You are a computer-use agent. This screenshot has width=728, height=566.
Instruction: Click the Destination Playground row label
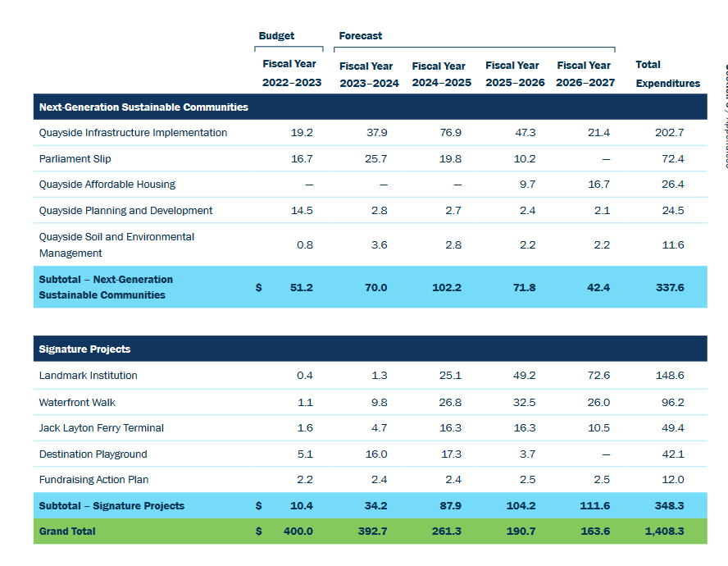pyautogui.click(x=93, y=454)
